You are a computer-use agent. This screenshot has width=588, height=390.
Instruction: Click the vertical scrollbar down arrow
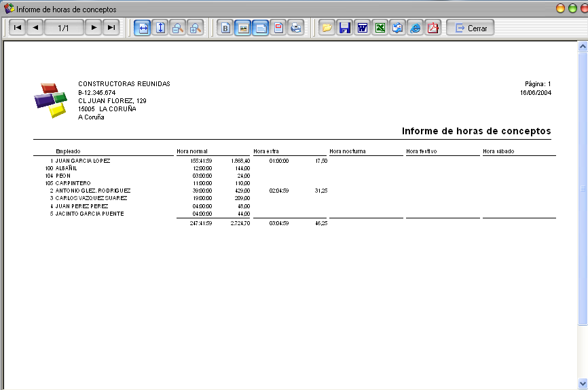click(583, 383)
